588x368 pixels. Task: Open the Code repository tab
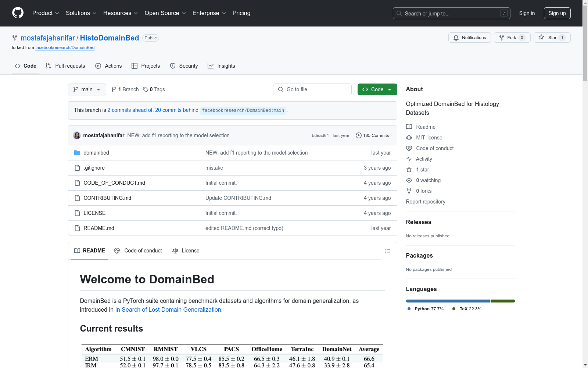[x=26, y=66]
